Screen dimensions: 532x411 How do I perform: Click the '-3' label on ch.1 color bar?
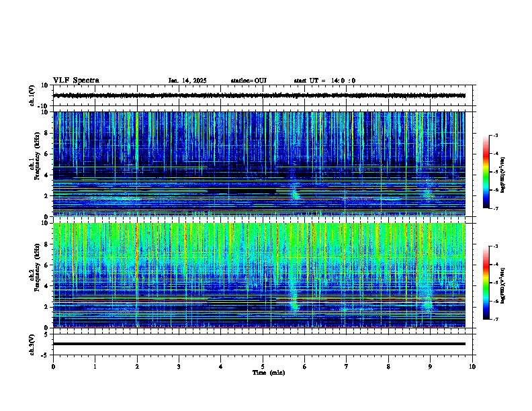click(496, 135)
